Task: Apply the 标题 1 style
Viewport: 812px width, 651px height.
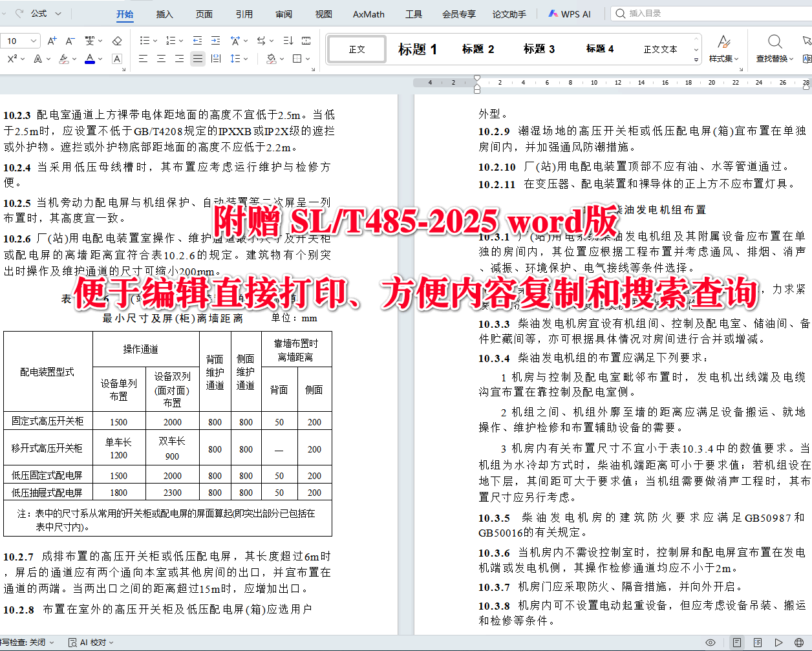Action: [x=418, y=49]
